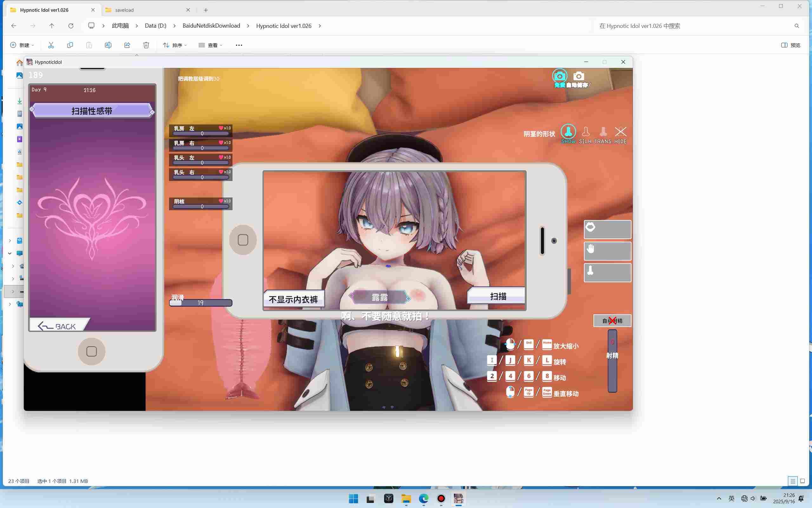Select the SHOW display option
This screenshot has height=508, width=812.
568,134
